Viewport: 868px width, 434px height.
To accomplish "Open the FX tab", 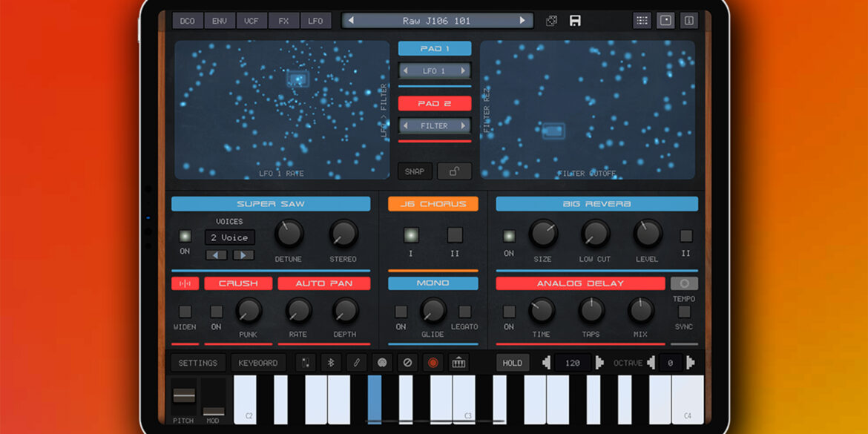I will pyautogui.click(x=283, y=20).
